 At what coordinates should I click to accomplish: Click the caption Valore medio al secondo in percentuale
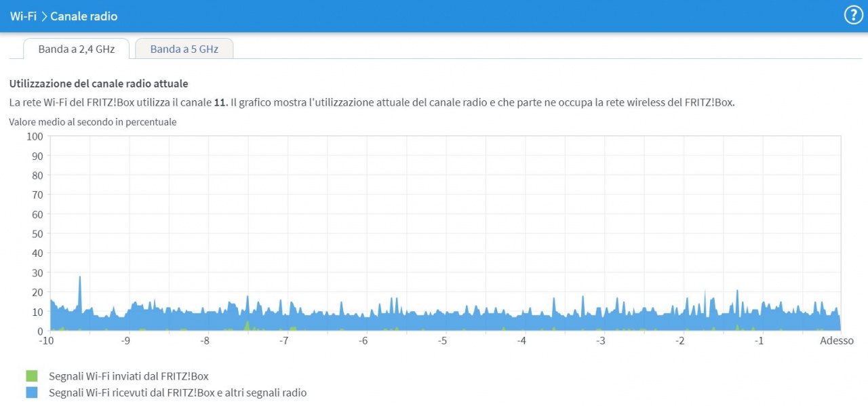(93, 122)
